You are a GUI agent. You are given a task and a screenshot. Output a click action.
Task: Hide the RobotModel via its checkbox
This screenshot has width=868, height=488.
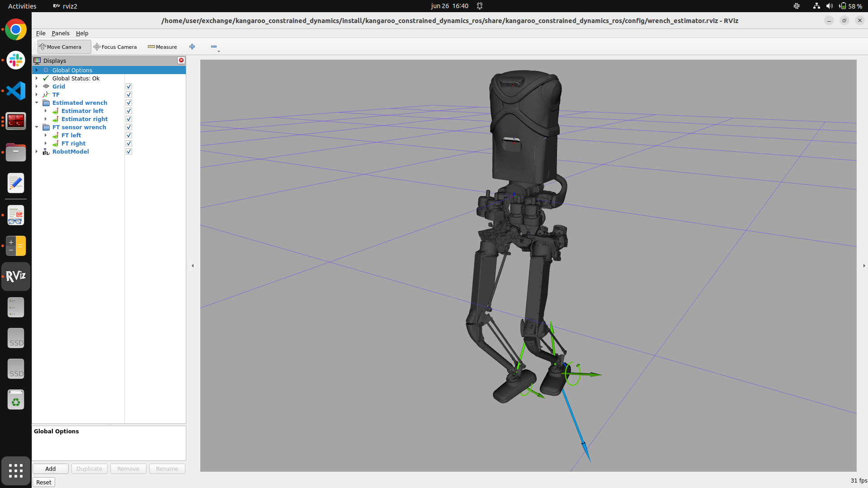pyautogui.click(x=129, y=151)
